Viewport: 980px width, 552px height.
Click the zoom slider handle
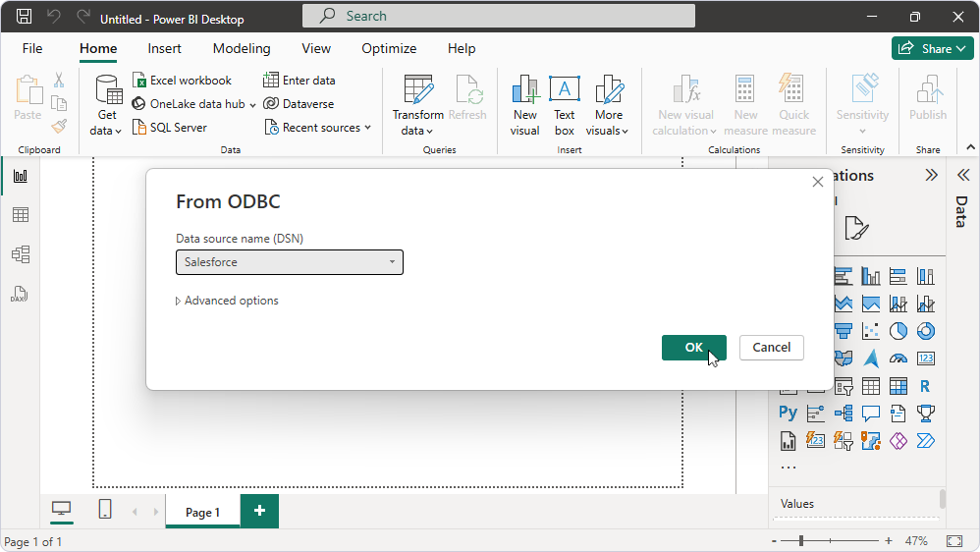[x=801, y=541]
